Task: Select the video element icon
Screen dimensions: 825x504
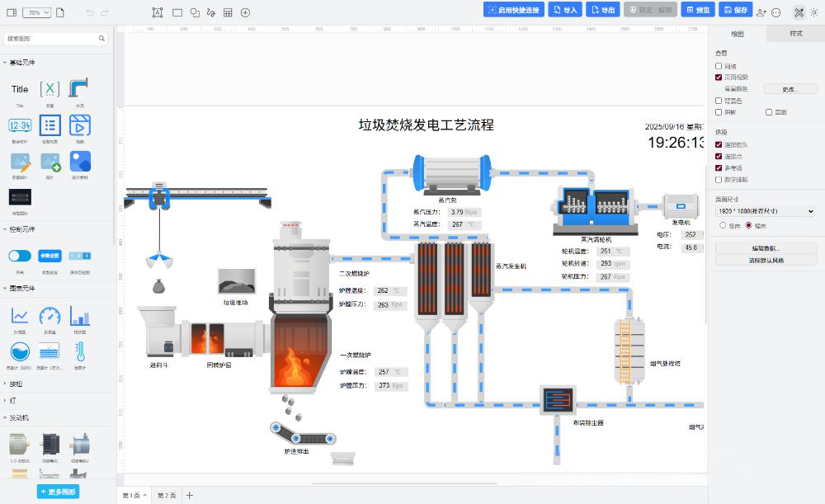Action: [79, 125]
